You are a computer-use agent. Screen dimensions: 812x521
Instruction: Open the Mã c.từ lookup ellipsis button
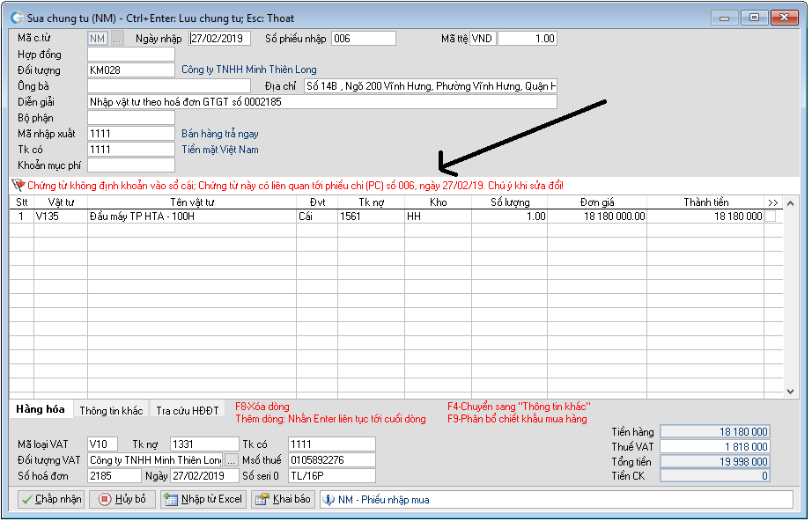(x=117, y=39)
